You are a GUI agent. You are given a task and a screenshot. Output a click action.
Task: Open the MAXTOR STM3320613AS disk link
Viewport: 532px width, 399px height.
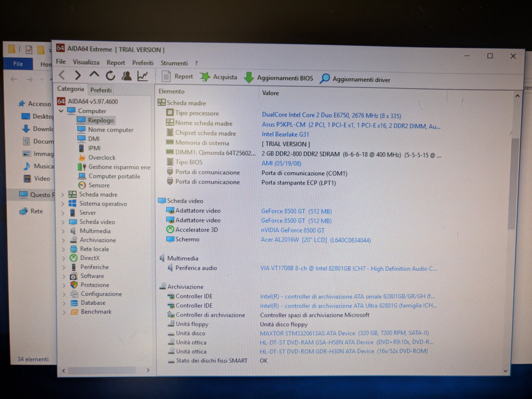coord(344,333)
